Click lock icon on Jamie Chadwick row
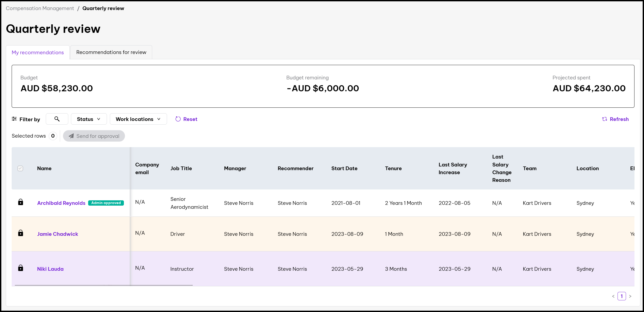 click(20, 233)
